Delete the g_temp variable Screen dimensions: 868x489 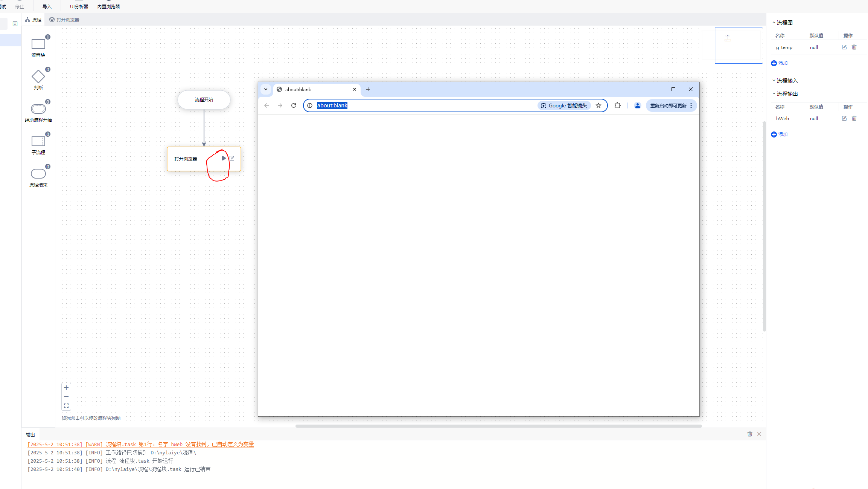click(854, 47)
